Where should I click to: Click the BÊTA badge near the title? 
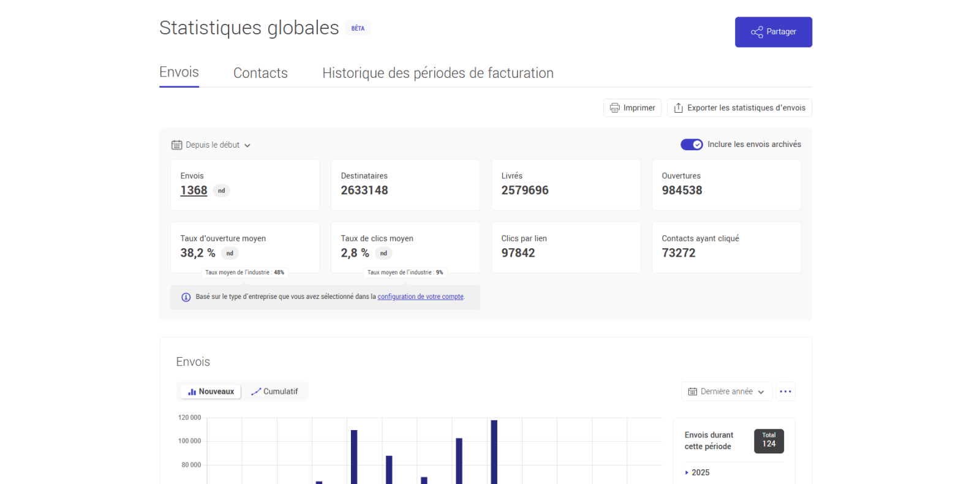tap(358, 28)
